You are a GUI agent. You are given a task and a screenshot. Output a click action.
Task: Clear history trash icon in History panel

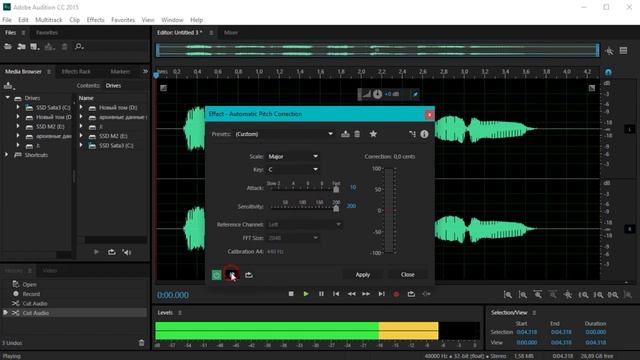141,343
